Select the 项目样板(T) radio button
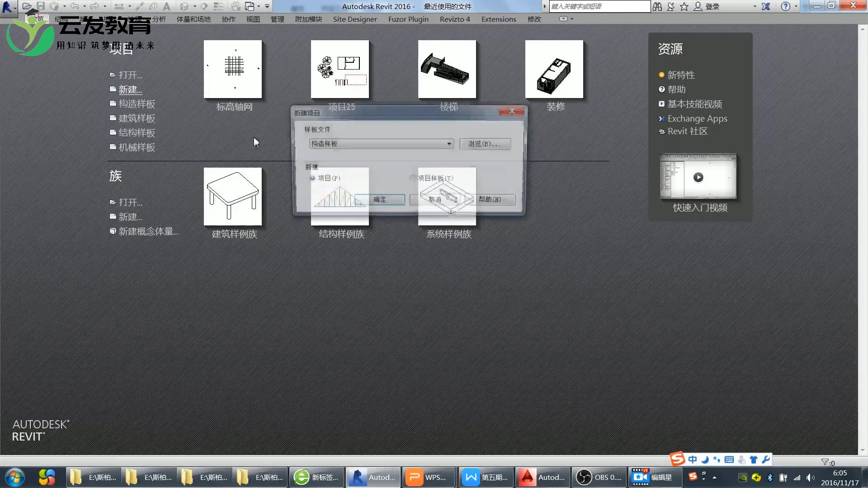Image resolution: width=868 pixels, height=488 pixels. [412, 178]
